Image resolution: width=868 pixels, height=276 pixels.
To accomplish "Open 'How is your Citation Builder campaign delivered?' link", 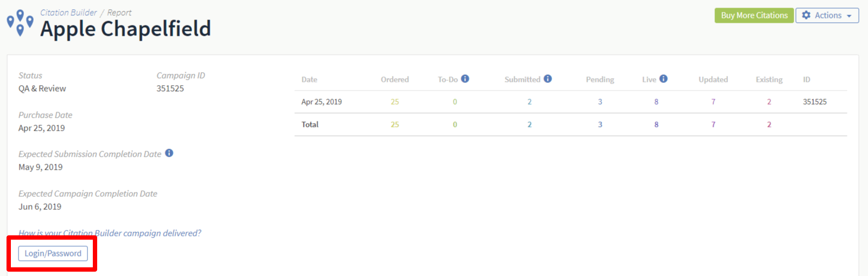I will point(110,233).
